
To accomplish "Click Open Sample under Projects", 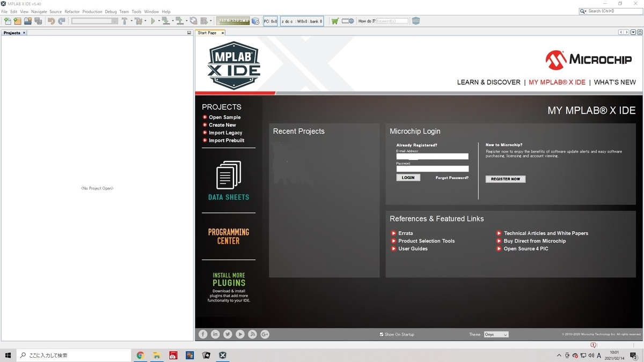I will 225,117.
